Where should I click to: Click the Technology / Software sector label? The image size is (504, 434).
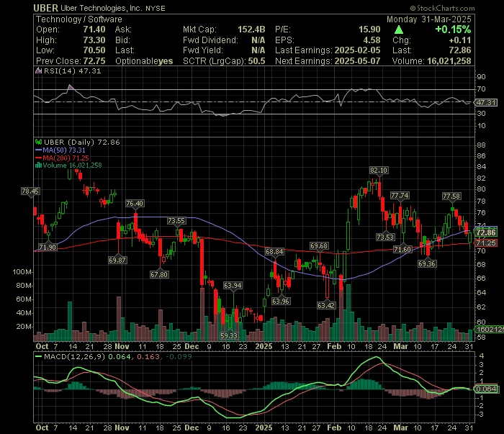(x=79, y=19)
